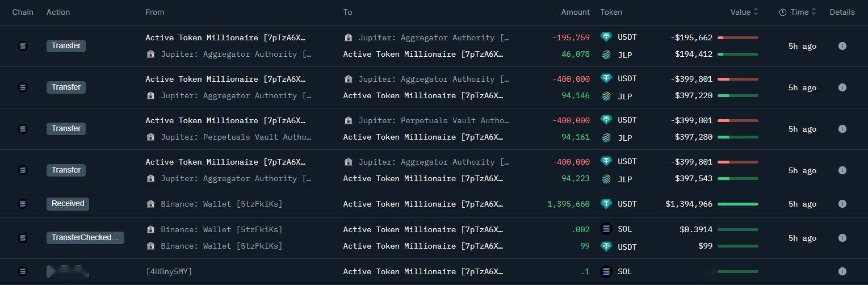
Task: Sort by Value column arrows
Action: (x=756, y=12)
